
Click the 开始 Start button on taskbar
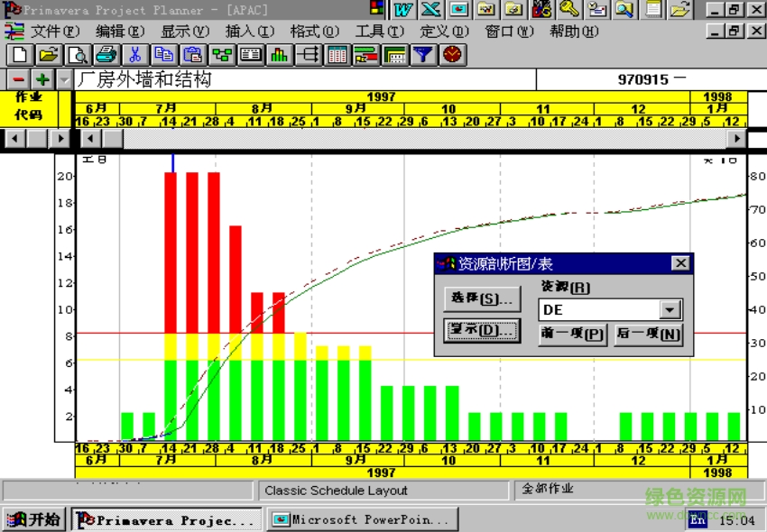click(34, 519)
